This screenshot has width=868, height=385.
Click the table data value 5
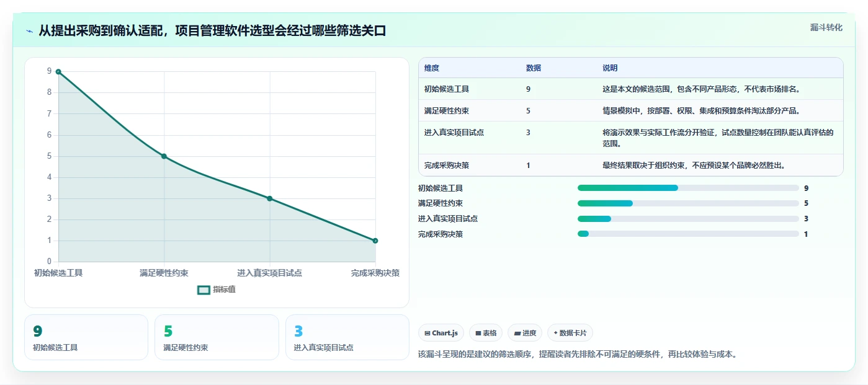tap(528, 111)
